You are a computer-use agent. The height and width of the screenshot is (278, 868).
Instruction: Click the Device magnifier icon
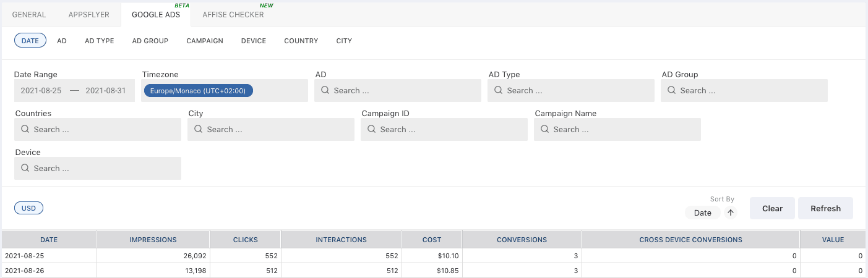(25, 168)
